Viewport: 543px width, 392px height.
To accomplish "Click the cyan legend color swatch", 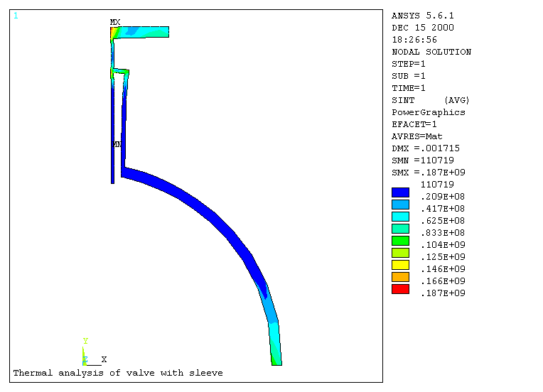I will point(400,217).
